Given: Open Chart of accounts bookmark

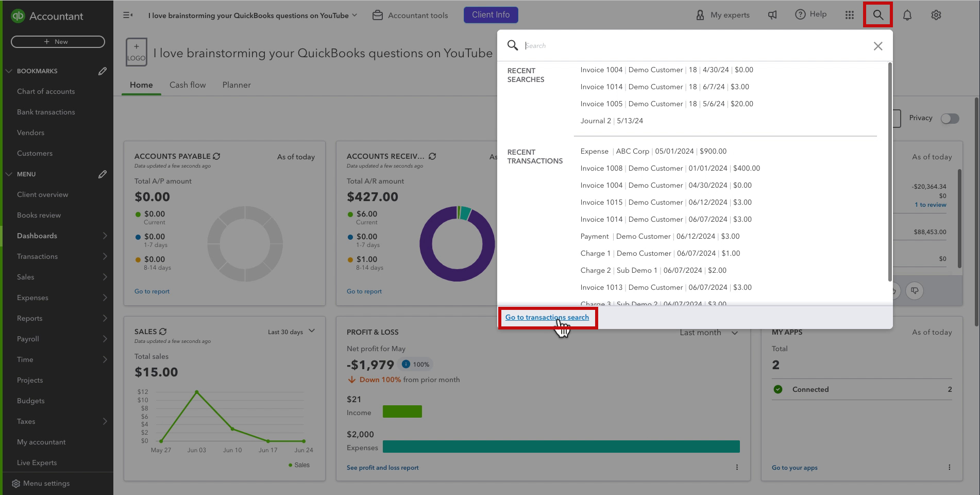Looking at the screenshot, I should 46,91.
